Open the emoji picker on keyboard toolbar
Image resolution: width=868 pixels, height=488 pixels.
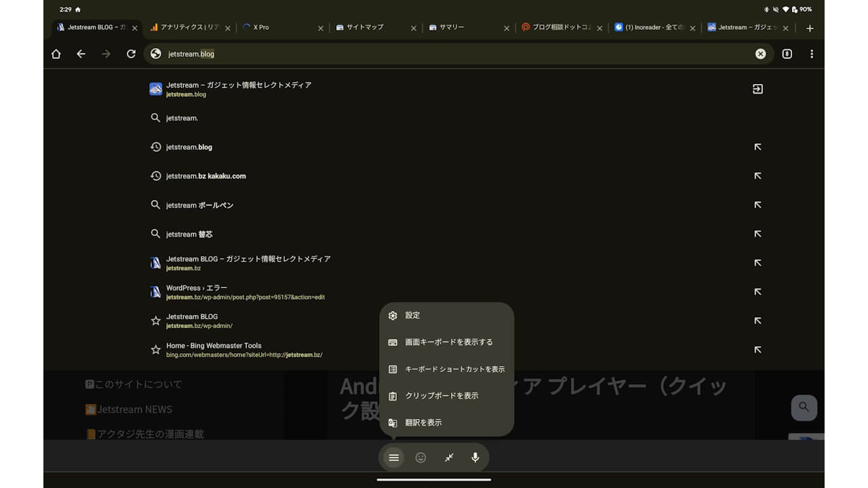pyautogui.click(x=420, y=457)
